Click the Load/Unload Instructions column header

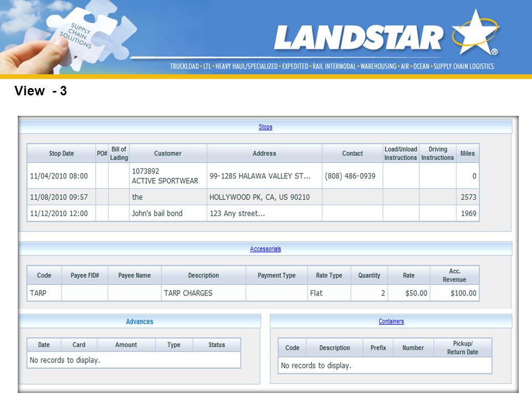click(401, 154)
